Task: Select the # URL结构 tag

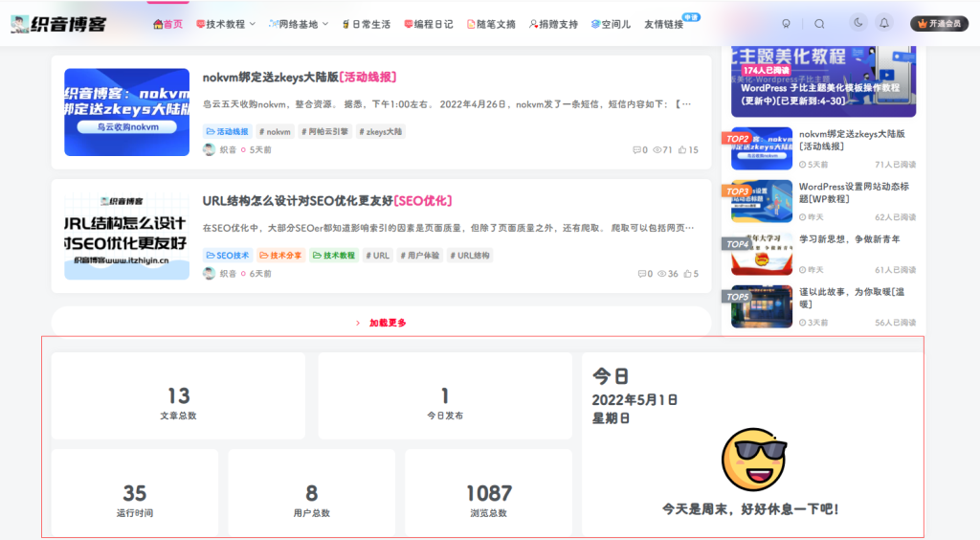Action: click(x=470, y=255)
